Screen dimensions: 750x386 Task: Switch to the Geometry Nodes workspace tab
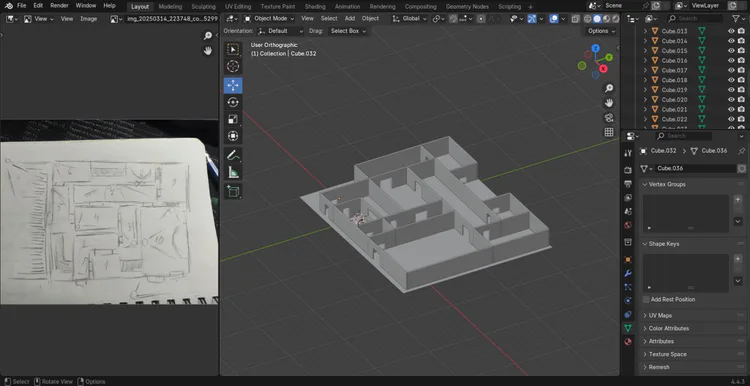[x=467, y=7]
